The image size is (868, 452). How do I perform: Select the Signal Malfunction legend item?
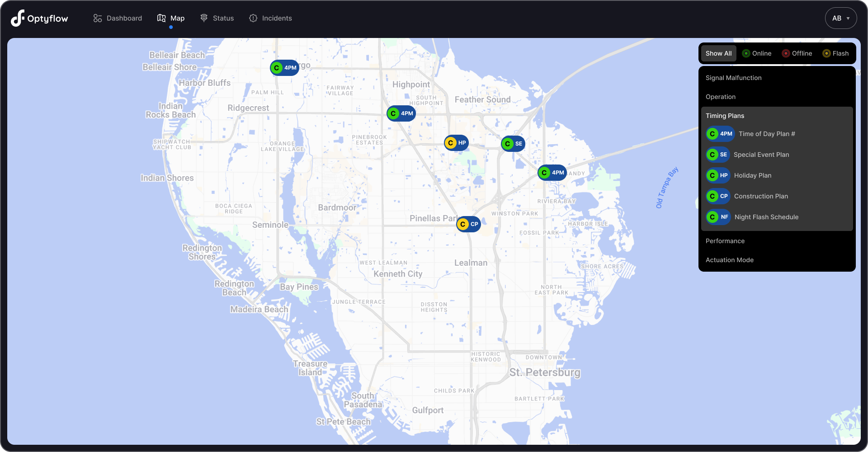733,77
